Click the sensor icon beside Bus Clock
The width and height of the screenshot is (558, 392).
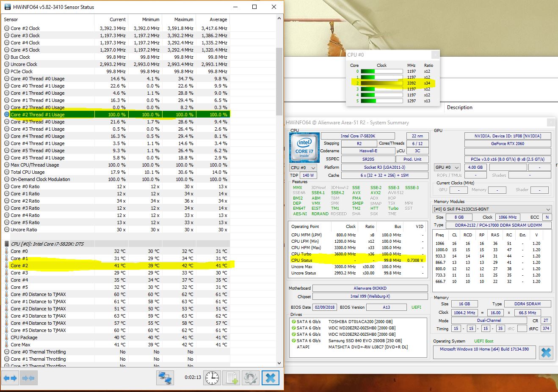[x=6, y=57]
